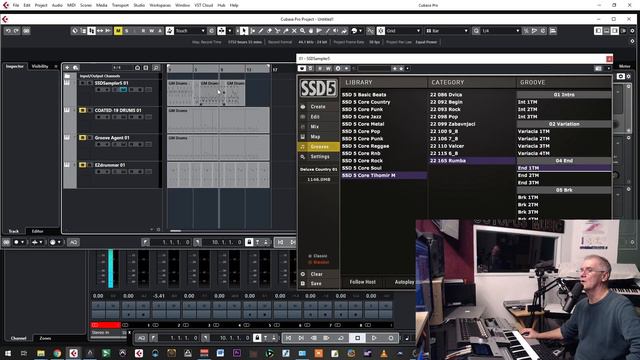
Task: Select the Mute X tool
Action: (294, 31)
